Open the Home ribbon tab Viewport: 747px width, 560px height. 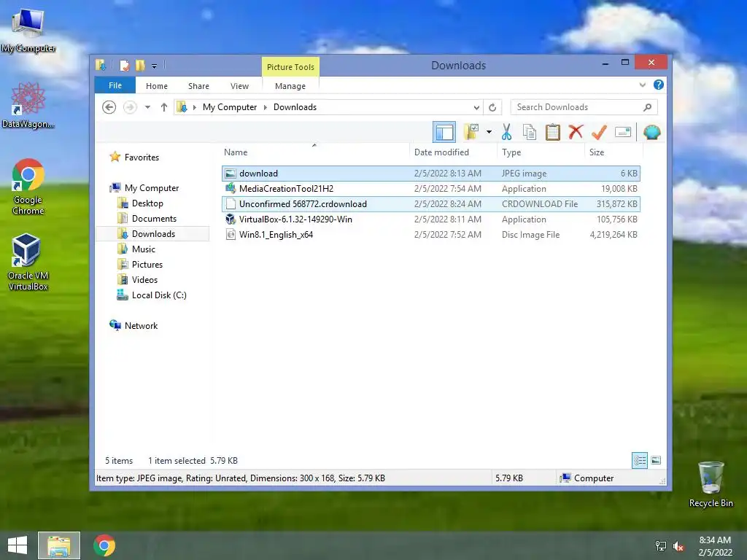point(157,86)
